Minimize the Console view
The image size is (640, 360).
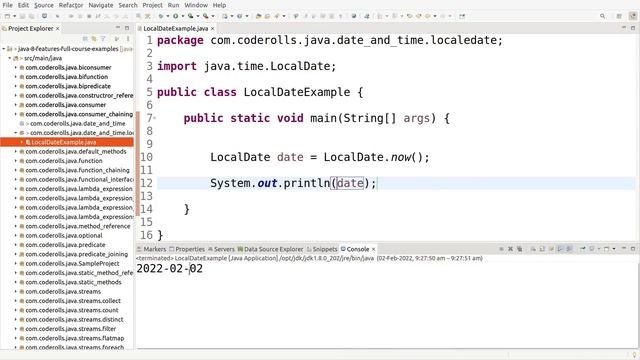pyautogui.click(x=624, y=248)
